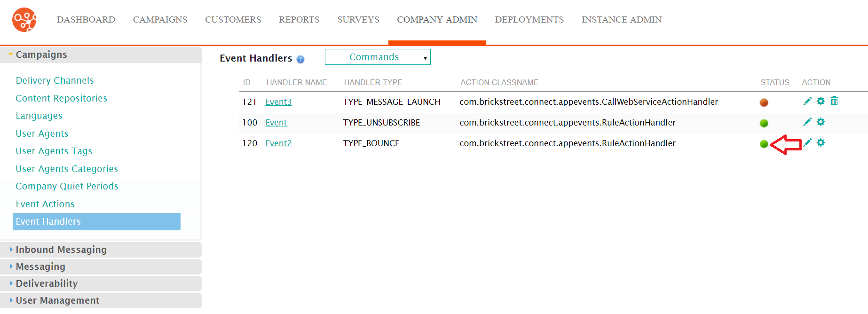Expand the Inbound Messaging section
The height and width of the screenshot is (314, 868).
coord(101,250)
